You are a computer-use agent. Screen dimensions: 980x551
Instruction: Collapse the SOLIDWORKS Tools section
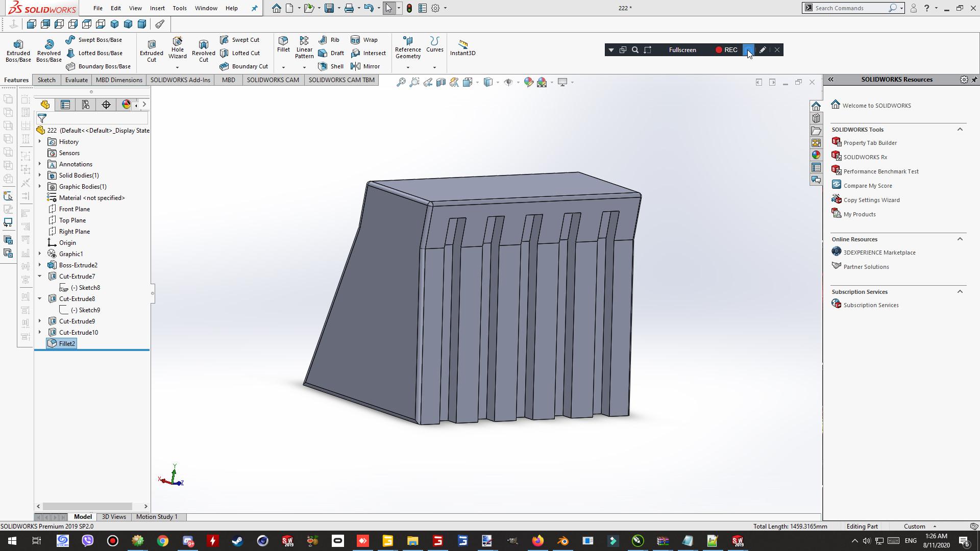(x=960, y=130)
